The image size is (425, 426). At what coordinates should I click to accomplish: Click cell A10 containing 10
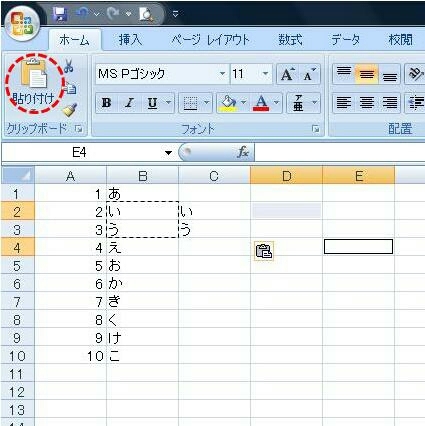[70, 355]
